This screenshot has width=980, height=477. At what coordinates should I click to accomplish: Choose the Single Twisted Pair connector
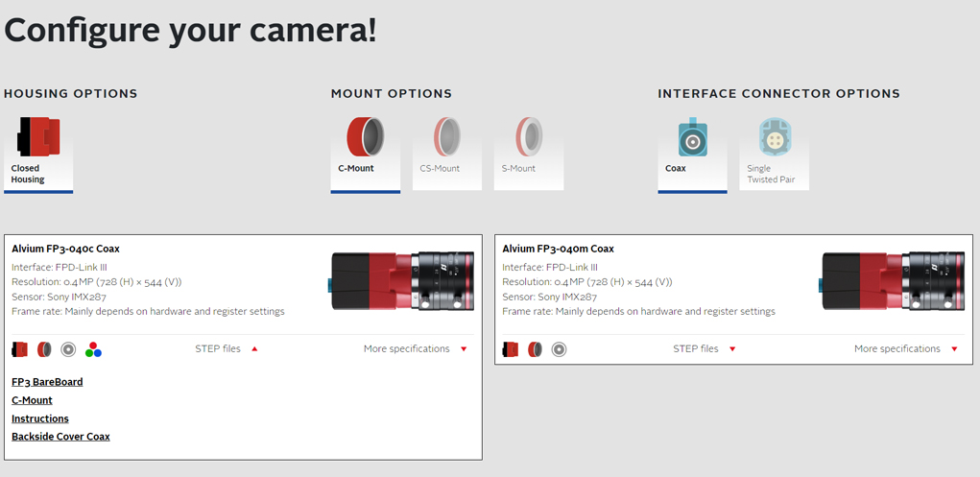[x=774, y=152]
